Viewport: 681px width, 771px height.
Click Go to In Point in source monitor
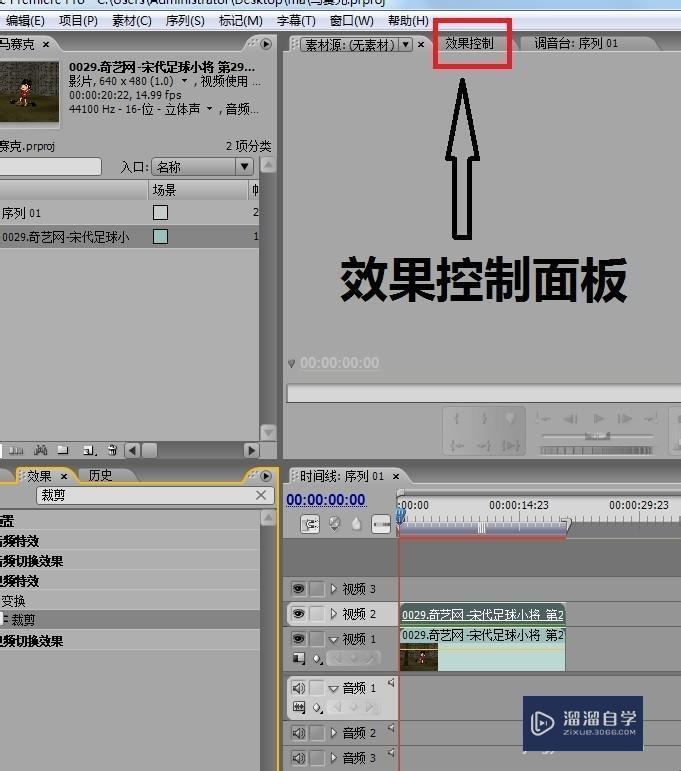pos(457,445)
